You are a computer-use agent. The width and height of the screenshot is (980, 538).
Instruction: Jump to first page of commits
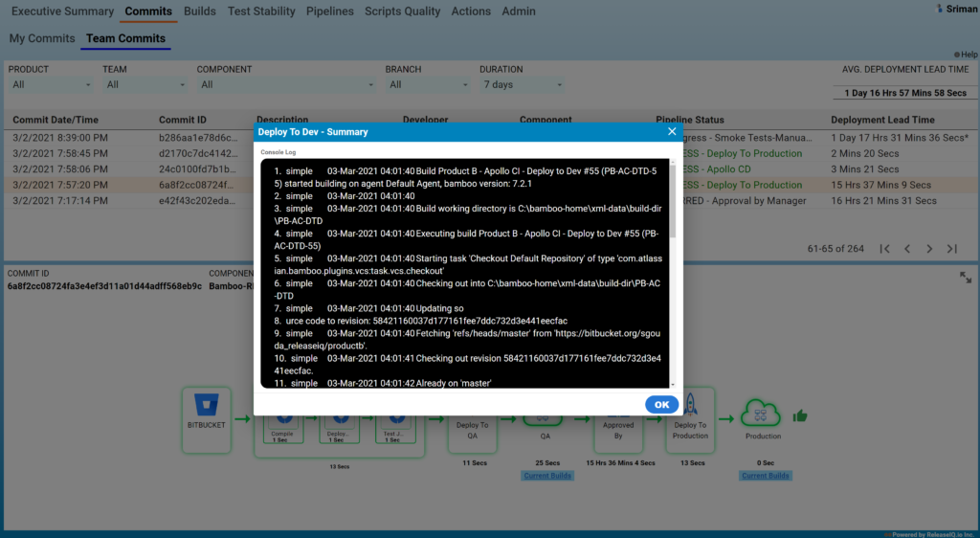click(884, 249)
